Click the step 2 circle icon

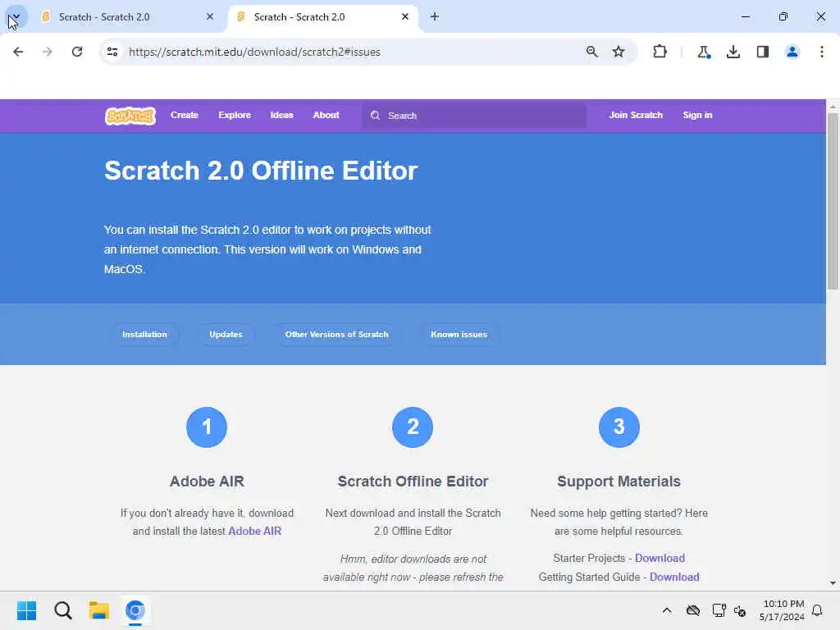pyautogui.click(x=413, y=427)
